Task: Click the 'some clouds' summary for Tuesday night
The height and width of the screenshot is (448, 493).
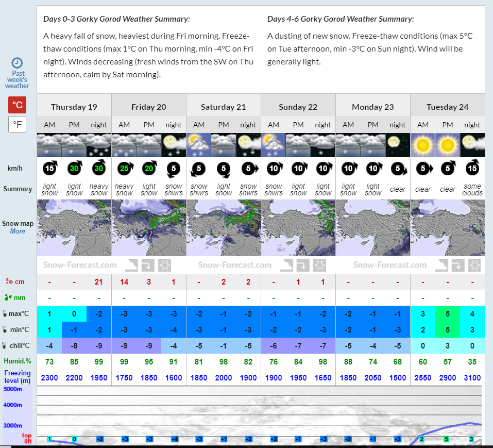Action: tap(472, 189)
